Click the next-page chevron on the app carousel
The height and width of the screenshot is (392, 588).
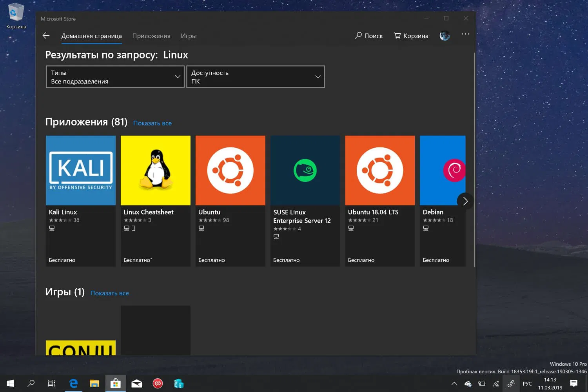(x=465, y=201)
